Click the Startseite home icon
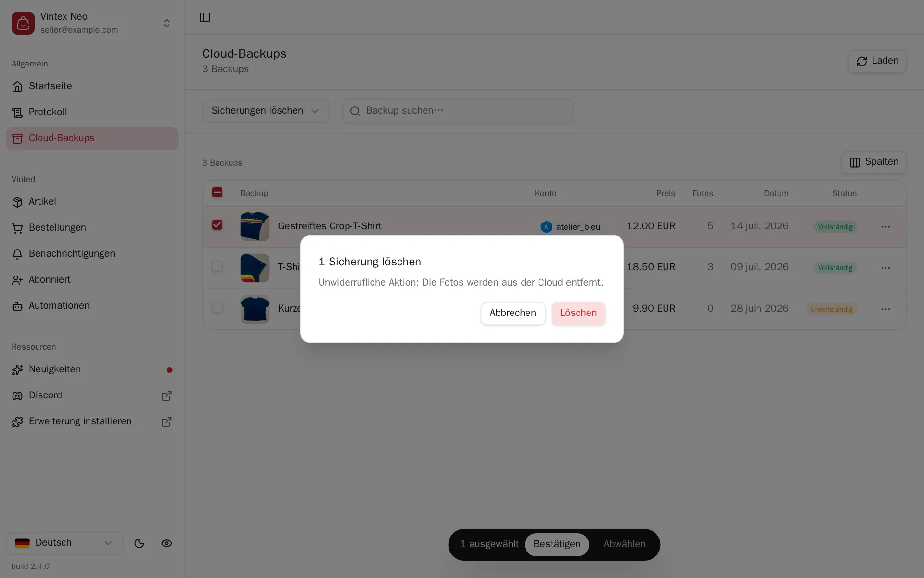This screenshot has height=578, width=924. pos(17,86)
